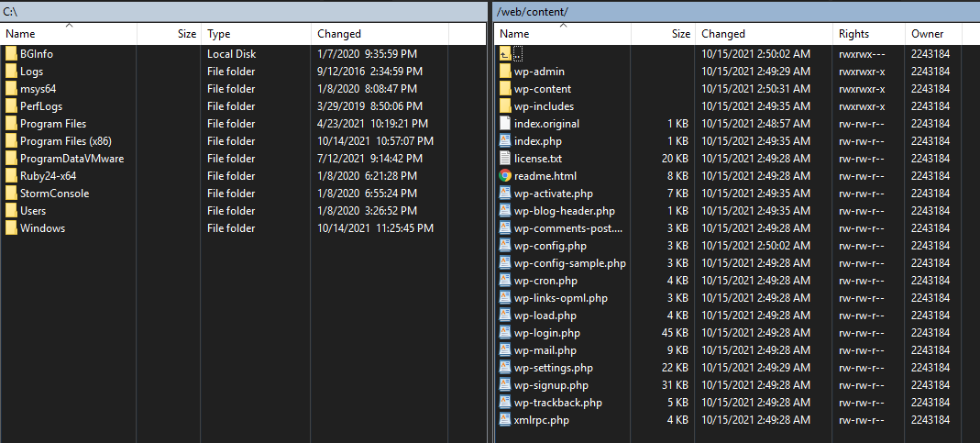Viewport: 980px width, 443px height.
Task: Click the Ruby24-x64 folder icon
Action: pos(11,176)
